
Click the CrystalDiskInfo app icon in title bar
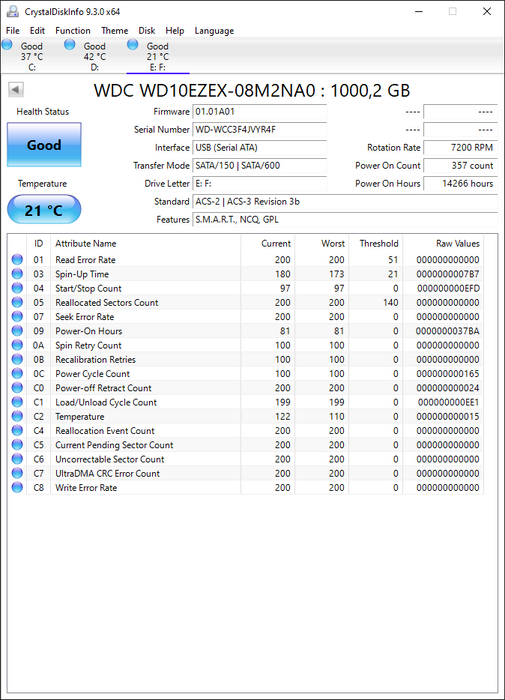coord(13,11)
